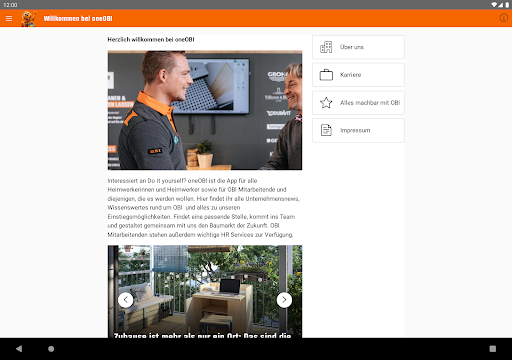This screenshot has width=512, height=360.
Task: Open Alles machbar mit OBI card
Action: (358, 103)
